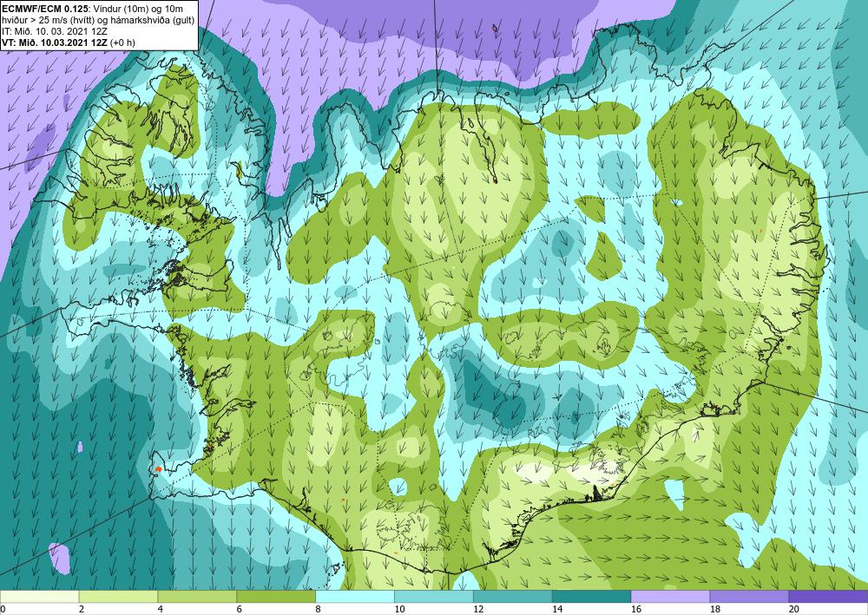Click the legend scale label "10"
Image resolution: width=868 pixels, height=615 pixels.
pos(399,609)
